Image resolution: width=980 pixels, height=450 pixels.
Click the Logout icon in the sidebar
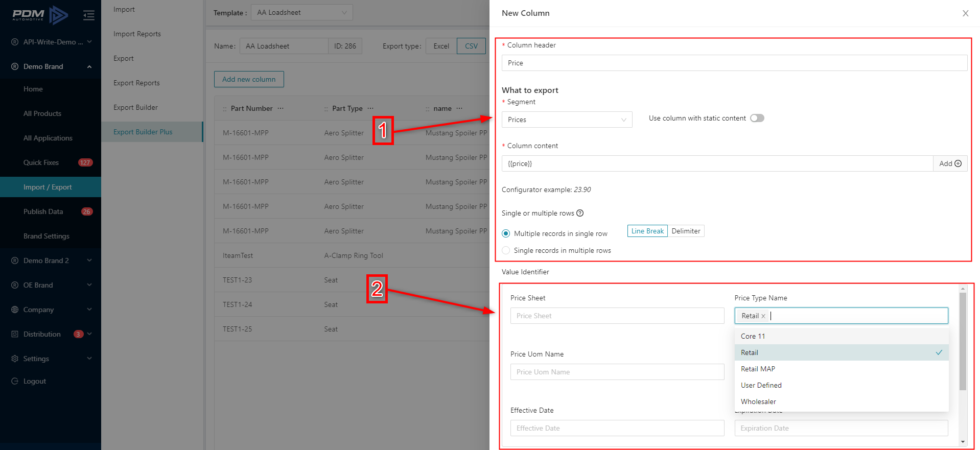coord(15,381)
